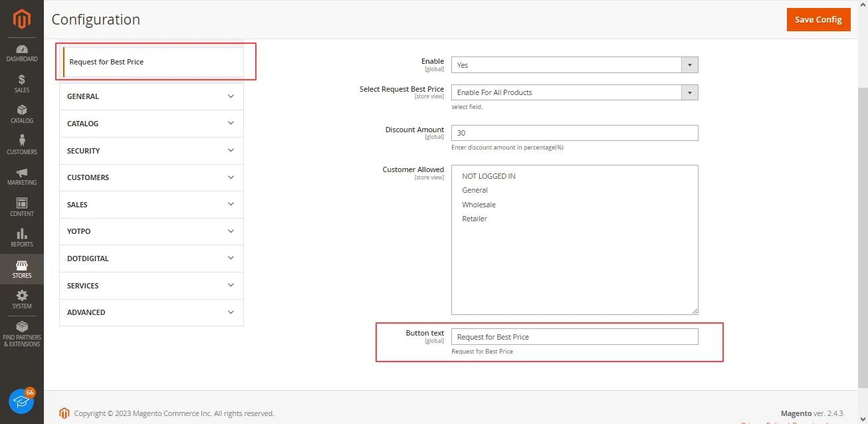Click the Discount Amount label

pos(415,130)
